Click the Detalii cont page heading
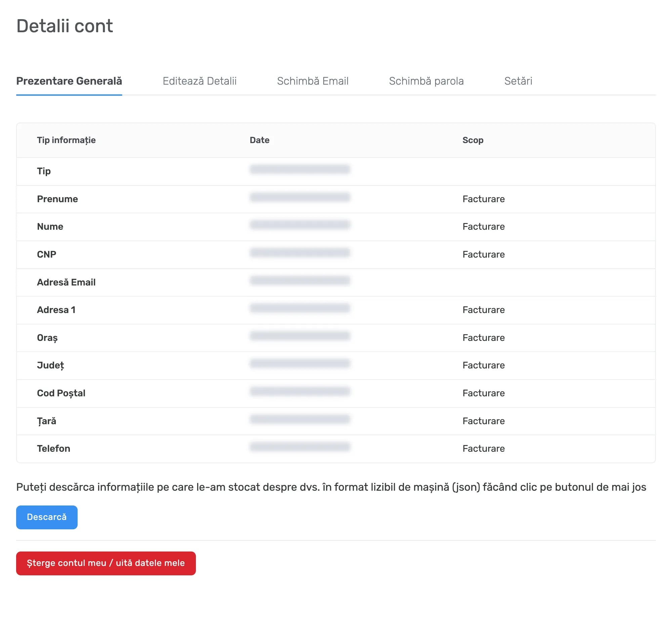The width and height of the screenshot is (672, 618). click(65, 26)
